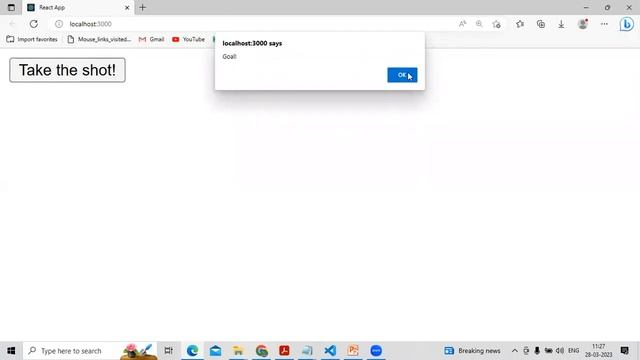Open the Gmail bookmark
The image size is (640, 360).
pos(151,39)
